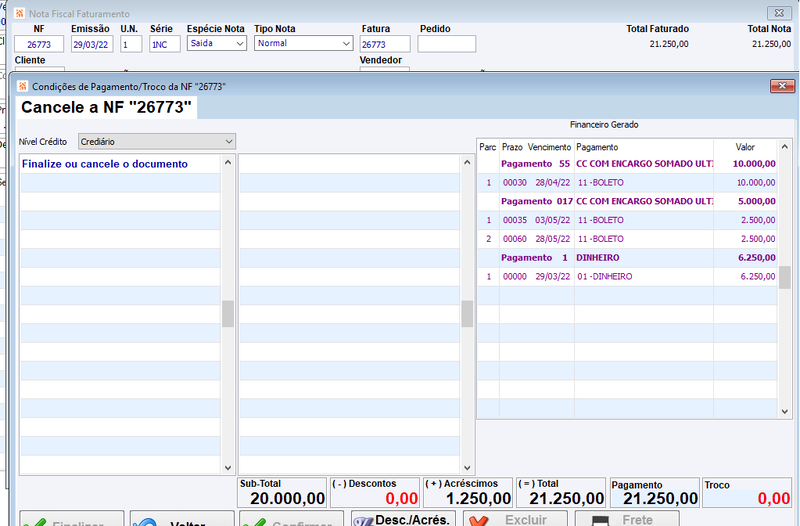Click the Financeiro Gerado scrollbar thumb
800x526 pixels.
pyautogui.click(x=785, y=278)
